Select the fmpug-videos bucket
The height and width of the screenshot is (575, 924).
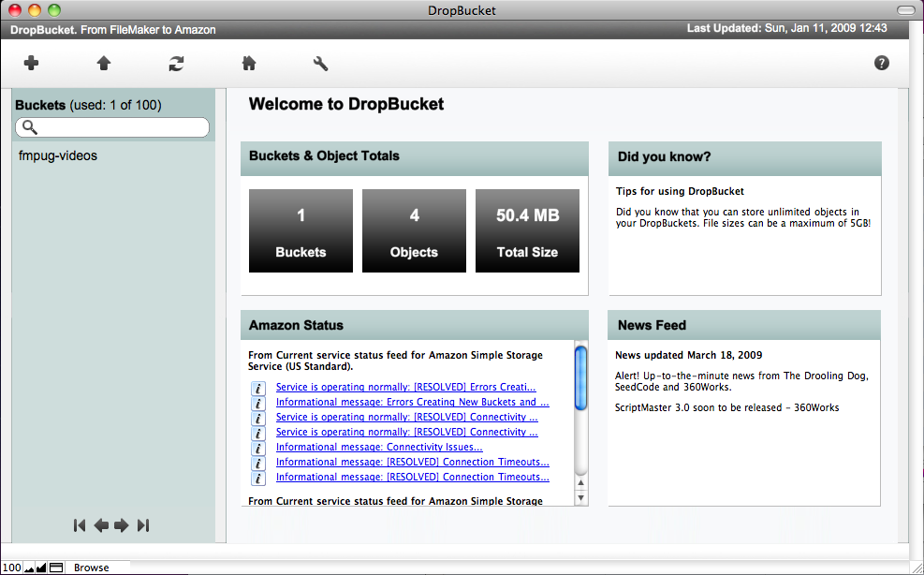58,155
